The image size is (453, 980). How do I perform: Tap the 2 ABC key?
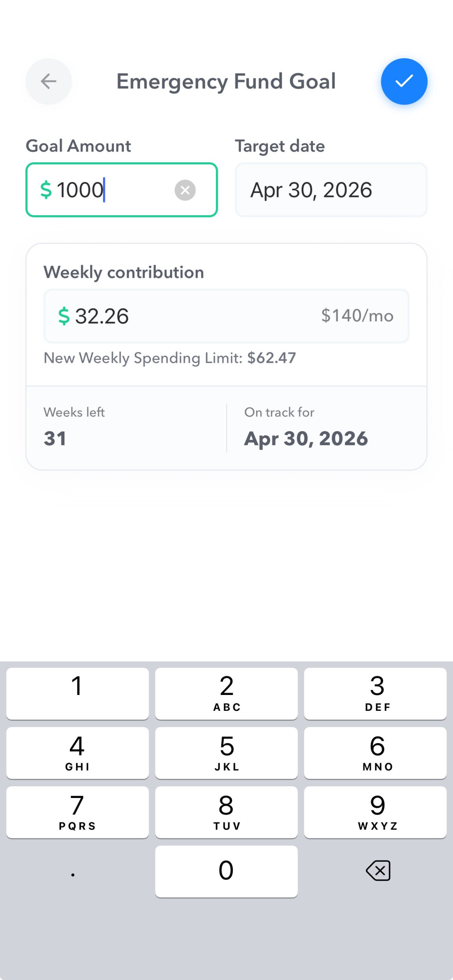point(226,693)
